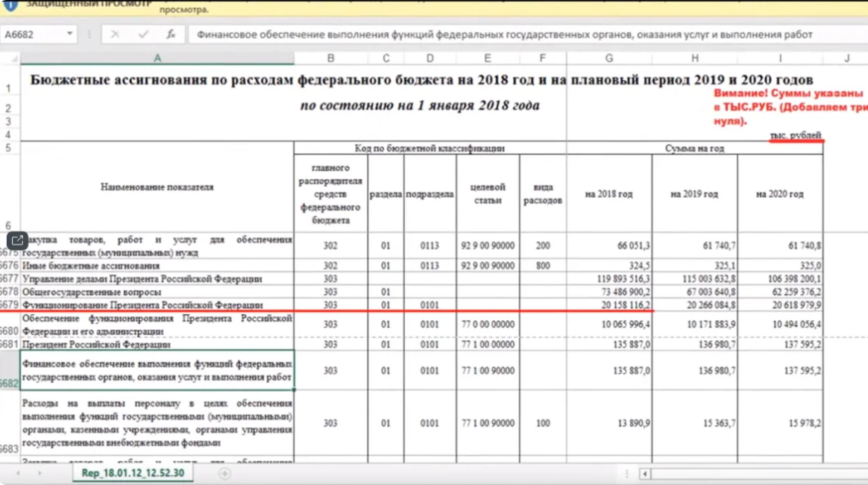Click header Код по бюджетной классификации
Viewport: 868px width, 485px height.
430,148
